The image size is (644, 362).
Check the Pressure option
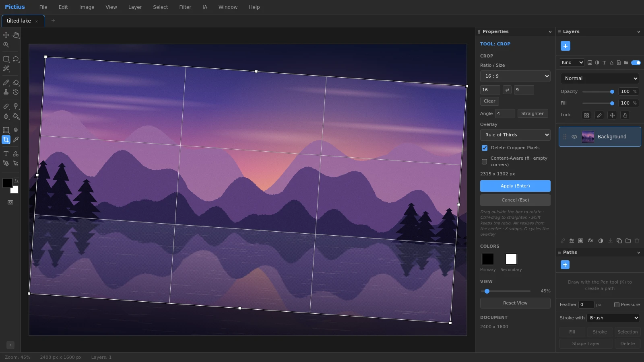(x=617, y=304)
